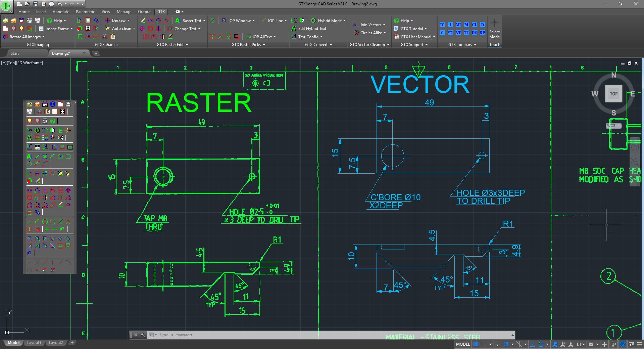Toggle the CL toolbar button
644x349 pixels.
point(474,25)
